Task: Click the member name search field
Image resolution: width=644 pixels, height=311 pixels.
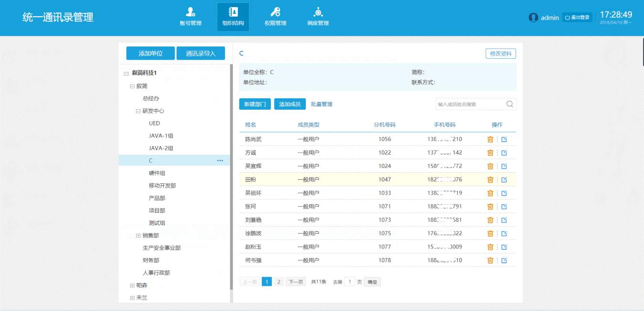Action: (470, 104)
